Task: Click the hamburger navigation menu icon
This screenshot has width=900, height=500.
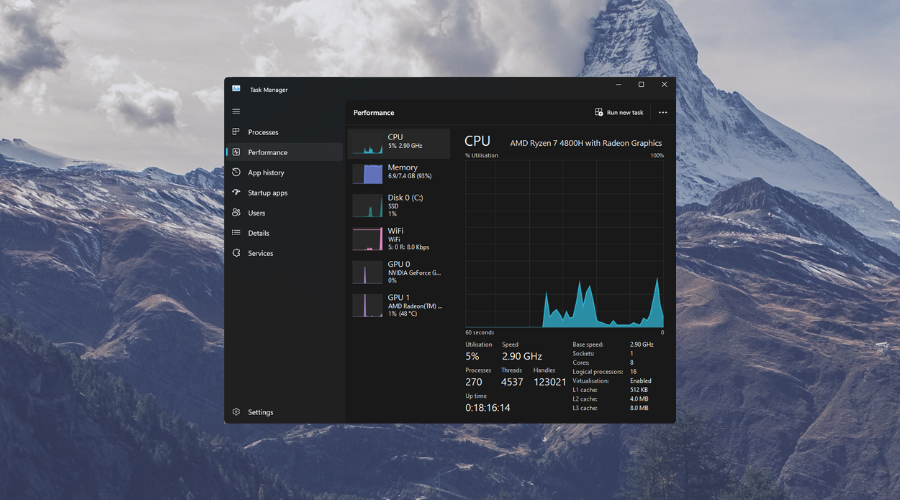Action: click(236, 111)
